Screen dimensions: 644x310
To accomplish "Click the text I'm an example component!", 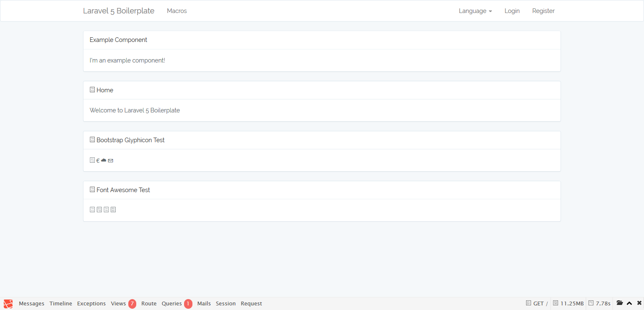I will coord(127,60).
